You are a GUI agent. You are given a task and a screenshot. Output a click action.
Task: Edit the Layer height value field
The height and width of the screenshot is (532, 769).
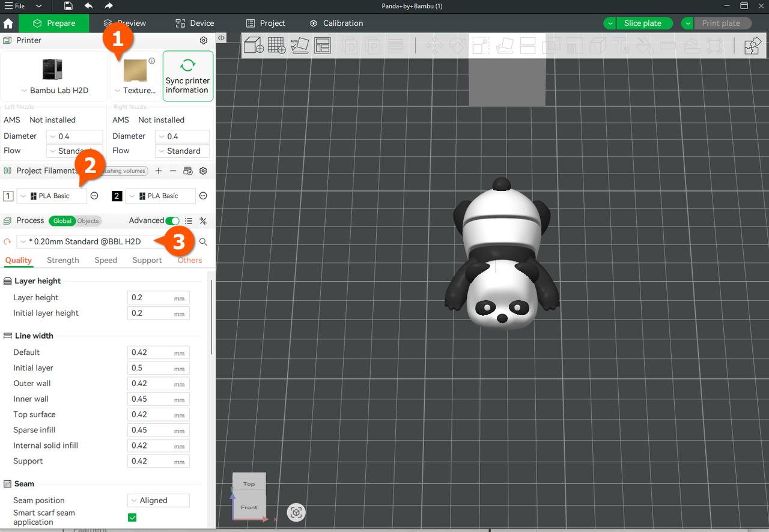(x=159, y=297)
